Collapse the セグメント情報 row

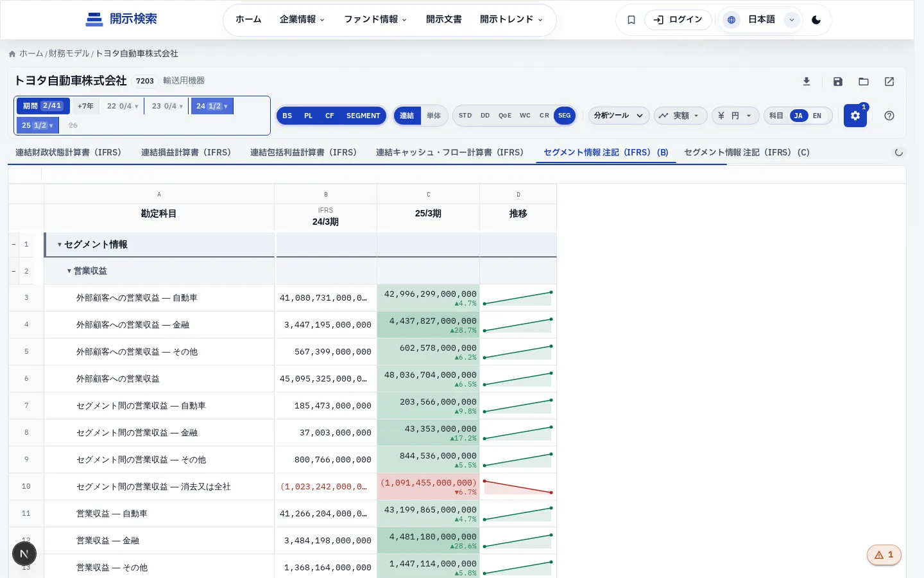(x=60, y=245)
